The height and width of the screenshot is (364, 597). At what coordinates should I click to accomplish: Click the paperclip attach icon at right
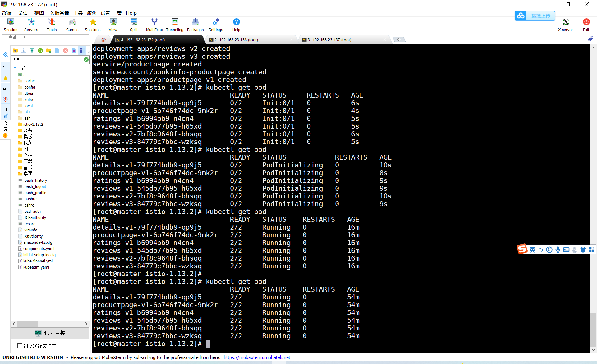tap(590, 39)
